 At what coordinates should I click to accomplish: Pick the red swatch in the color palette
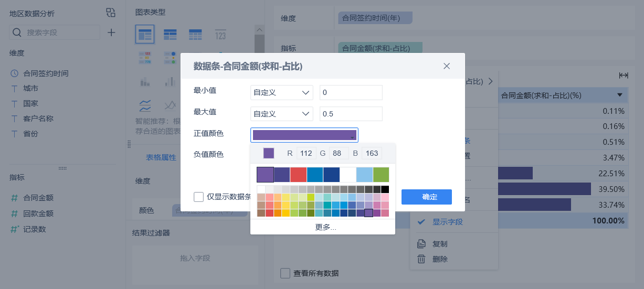298,175
